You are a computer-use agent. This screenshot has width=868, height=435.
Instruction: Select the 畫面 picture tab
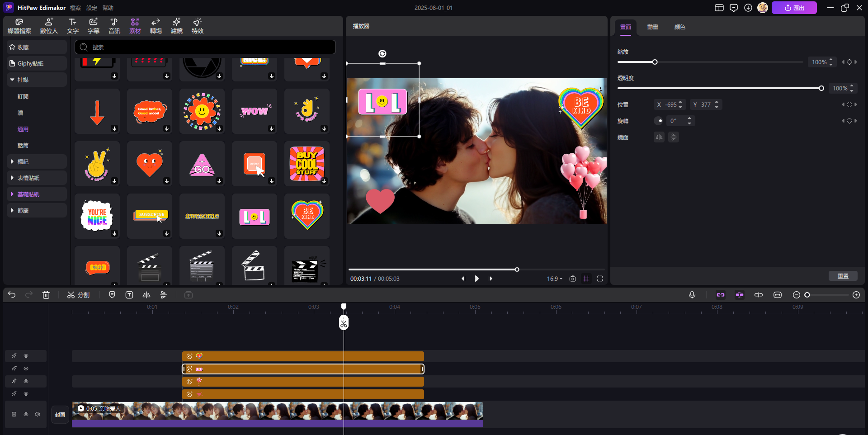click(x=626, y=27)
